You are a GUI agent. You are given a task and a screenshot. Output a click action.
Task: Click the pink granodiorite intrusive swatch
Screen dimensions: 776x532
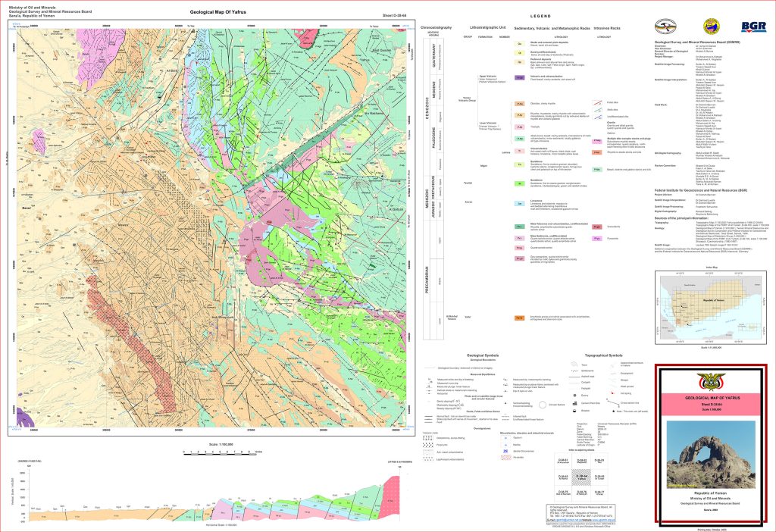click(x=597, y=227)
